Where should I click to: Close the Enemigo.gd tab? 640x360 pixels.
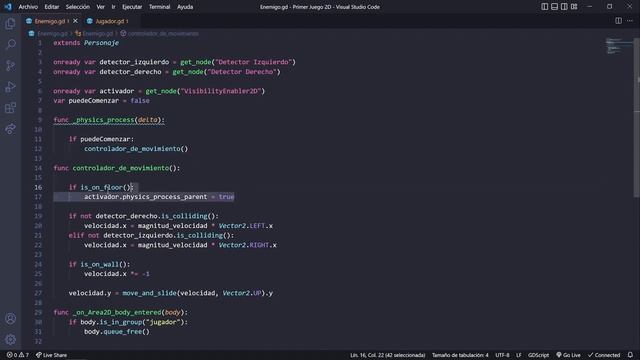tap(76, 21)
